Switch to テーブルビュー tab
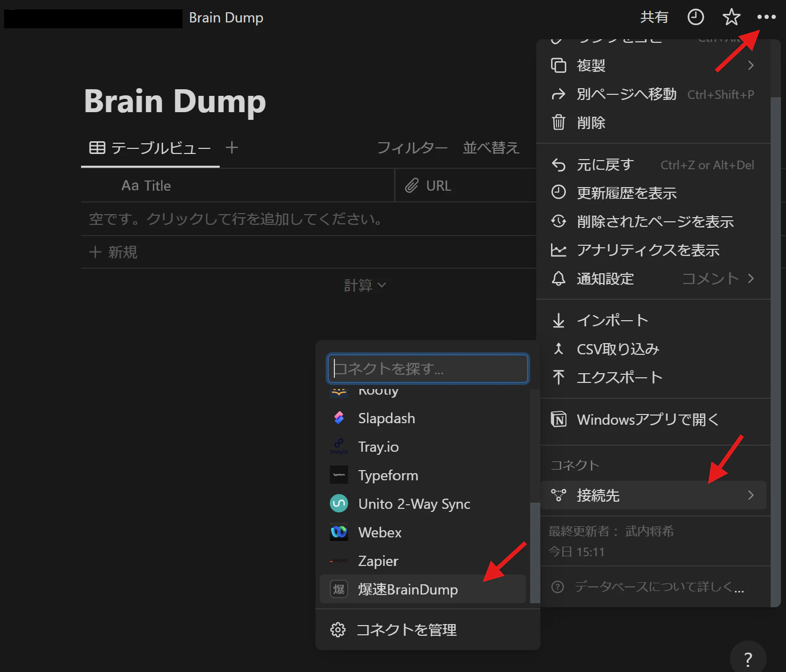The image size is (786, 672). [150, 148]
